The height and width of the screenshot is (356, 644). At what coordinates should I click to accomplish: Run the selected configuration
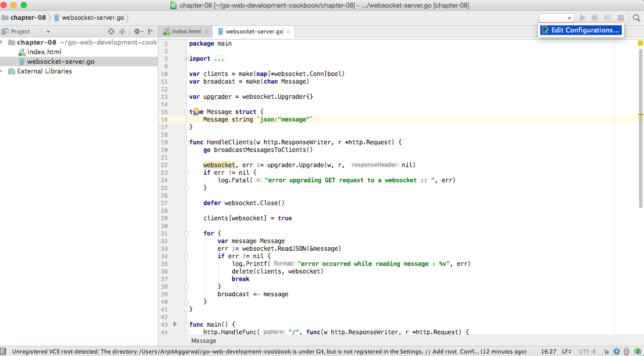click(583, 18)
